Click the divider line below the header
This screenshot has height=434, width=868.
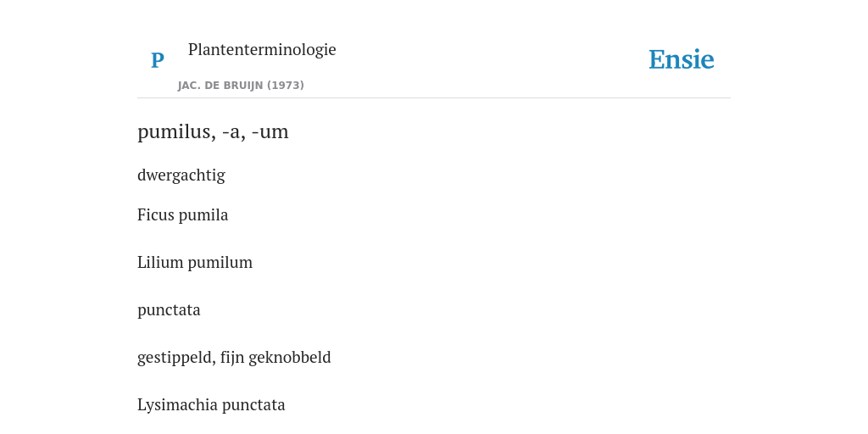[x=434, y=98]
